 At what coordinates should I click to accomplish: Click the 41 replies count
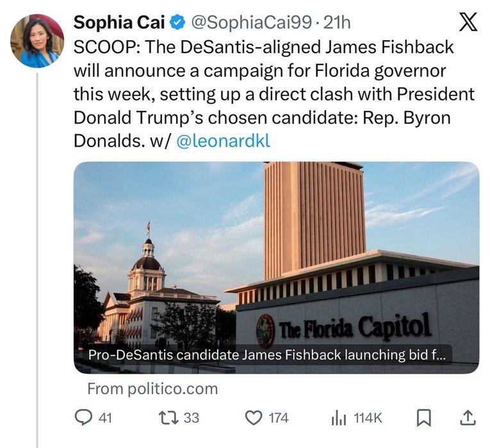(105, 418)
